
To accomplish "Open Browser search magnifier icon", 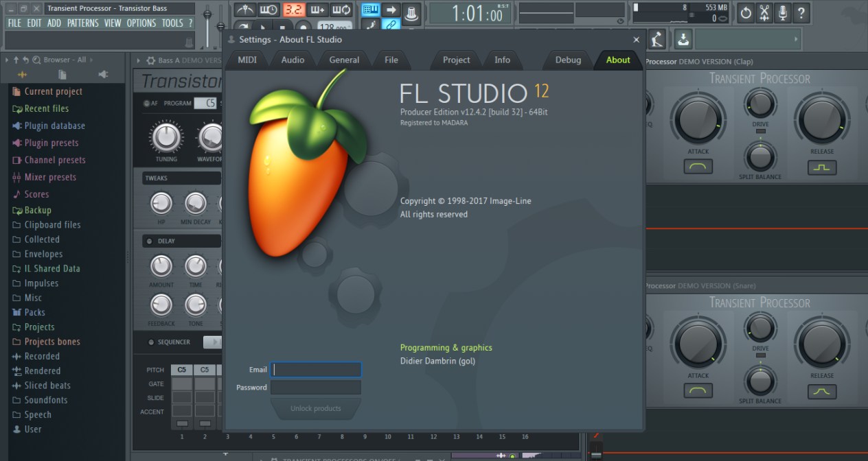I will click(x=36, y=60).
